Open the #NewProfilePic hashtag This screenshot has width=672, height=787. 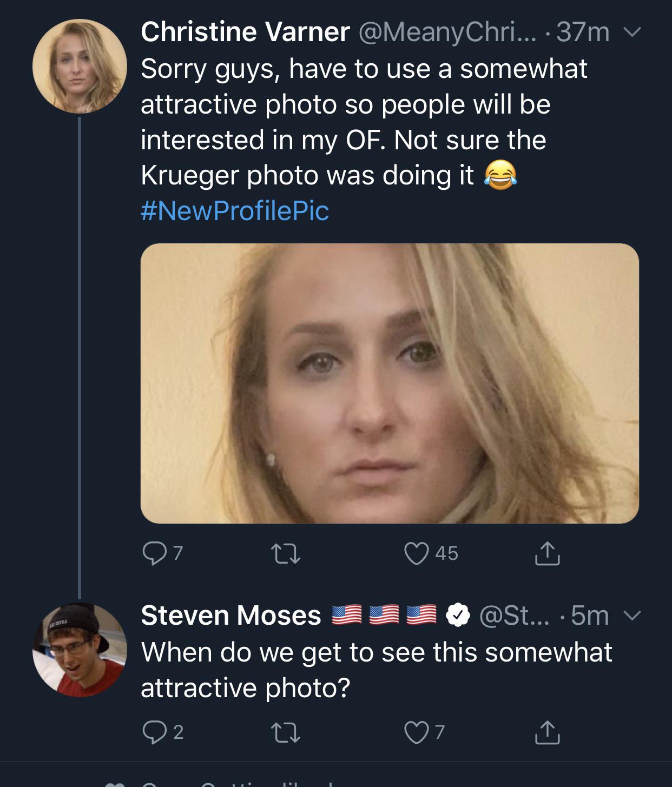[235, 210]
